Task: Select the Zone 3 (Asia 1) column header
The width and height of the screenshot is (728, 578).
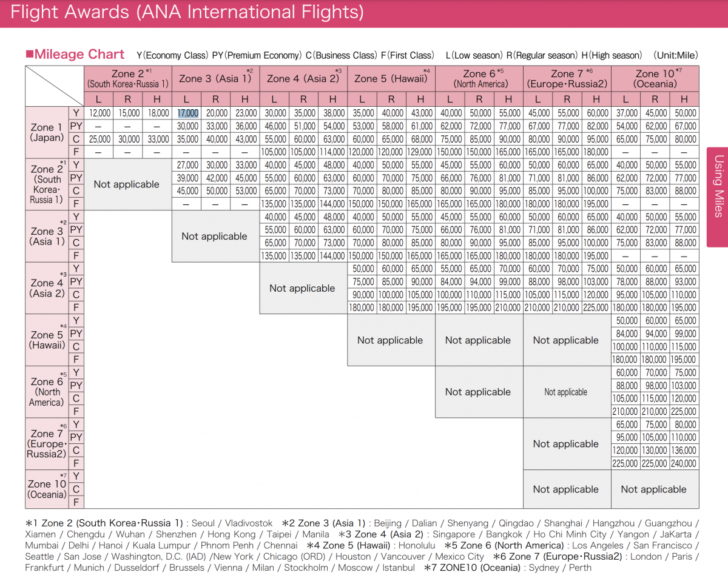Action: (216, 79)
